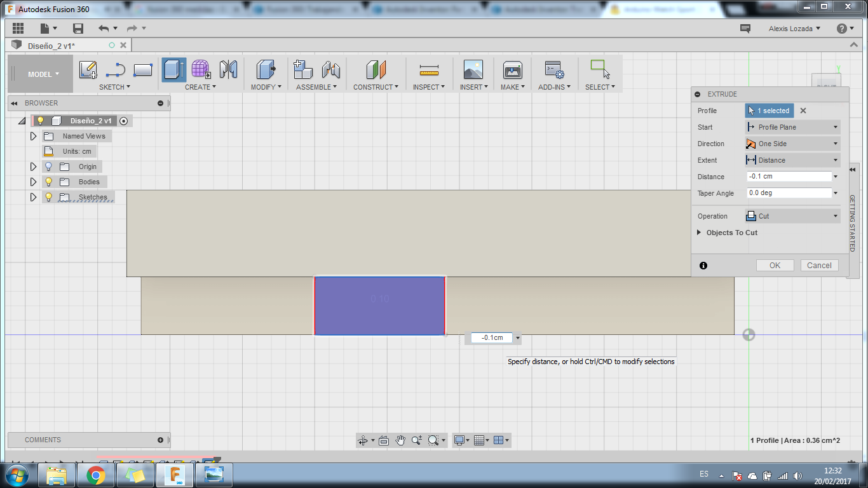Click the Create Sketch icon
Viewport: 868px width, 488px height.
click(x=88, y=69)
